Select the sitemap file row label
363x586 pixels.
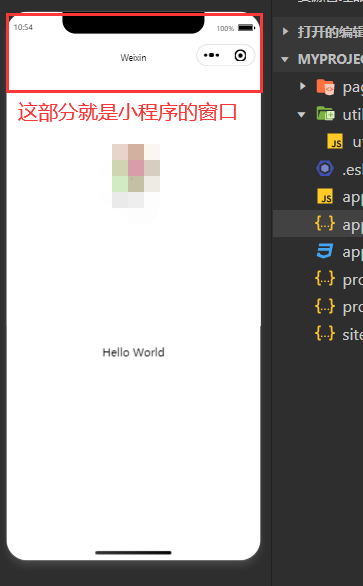pyautogui.click(x=353, y=334)
